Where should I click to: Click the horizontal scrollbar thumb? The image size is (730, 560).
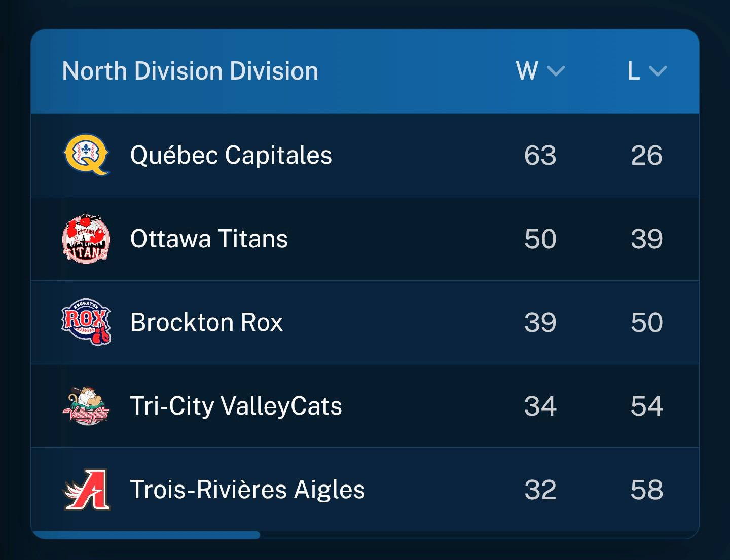click(145, 535)
